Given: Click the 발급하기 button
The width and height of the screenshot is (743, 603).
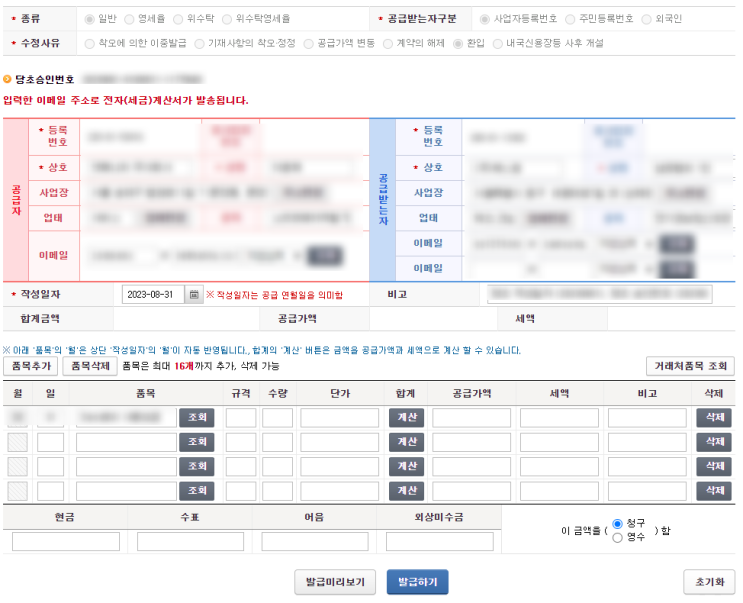Looking at the screenshot, I should point(417,582).
